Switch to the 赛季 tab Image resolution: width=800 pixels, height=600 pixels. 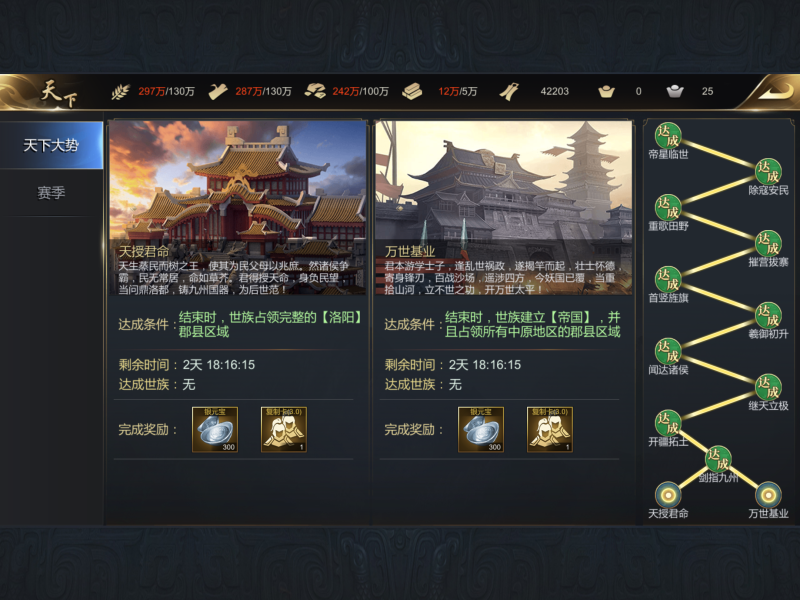[x=51, y=193]
